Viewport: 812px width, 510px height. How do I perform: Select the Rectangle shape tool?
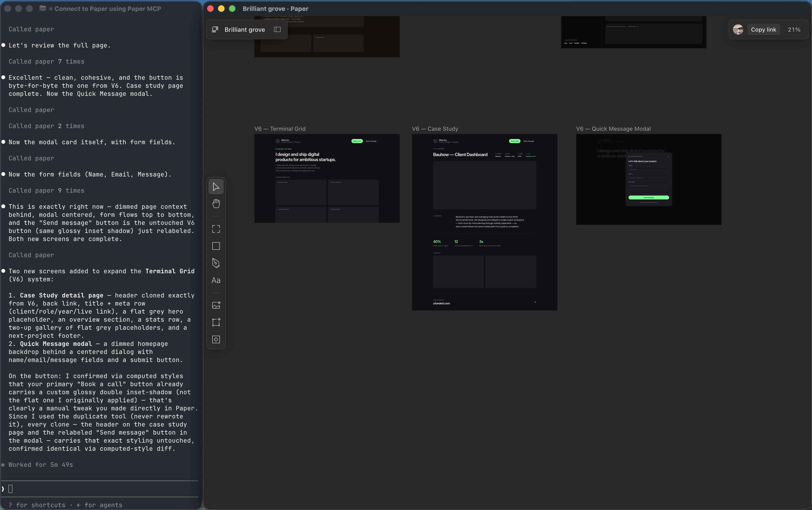[216, 246]
